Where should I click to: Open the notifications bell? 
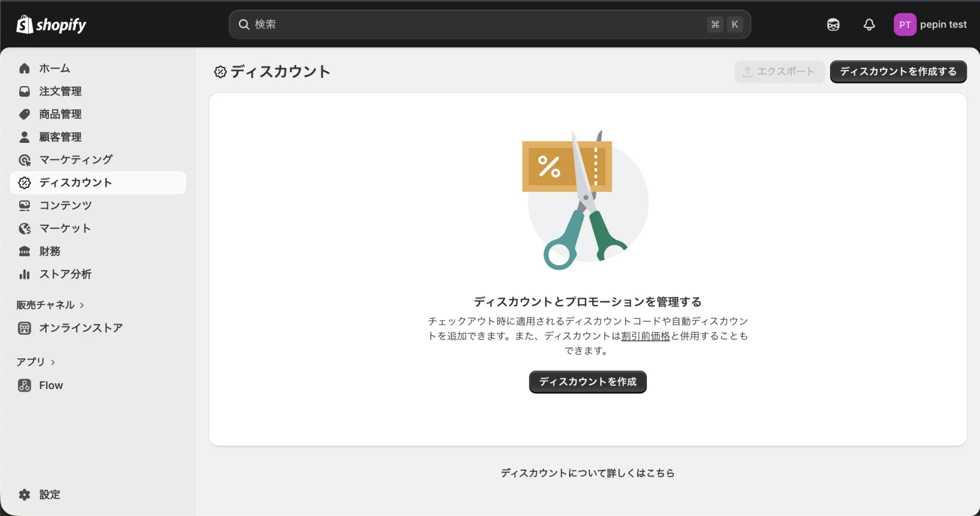(x=869, y=24)
